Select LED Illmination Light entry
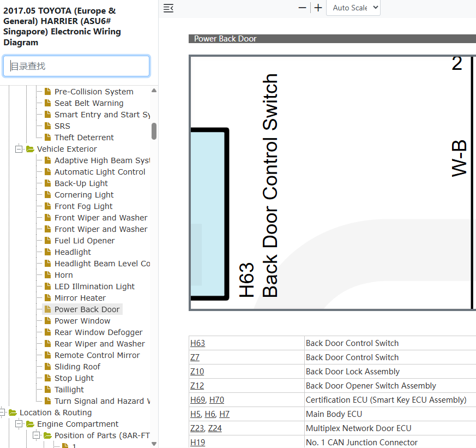Screen dimensions: 476x448 coord(94,286)
